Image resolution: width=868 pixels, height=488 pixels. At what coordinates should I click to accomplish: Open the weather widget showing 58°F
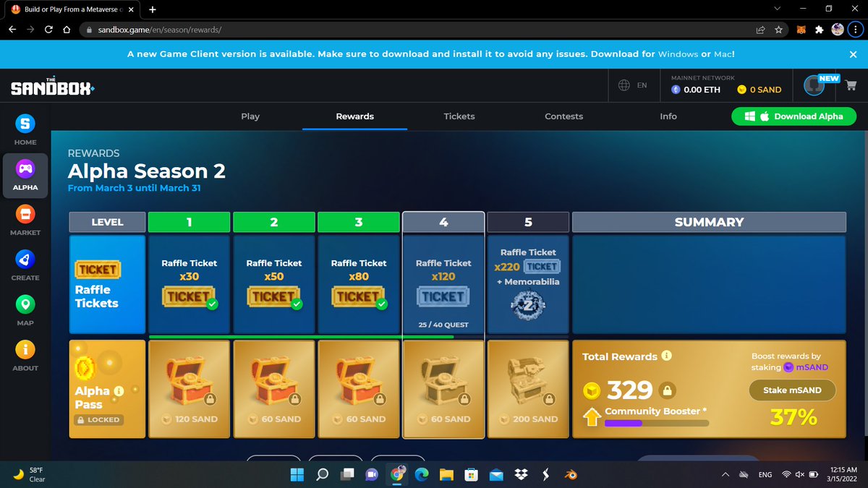point(30,474)
